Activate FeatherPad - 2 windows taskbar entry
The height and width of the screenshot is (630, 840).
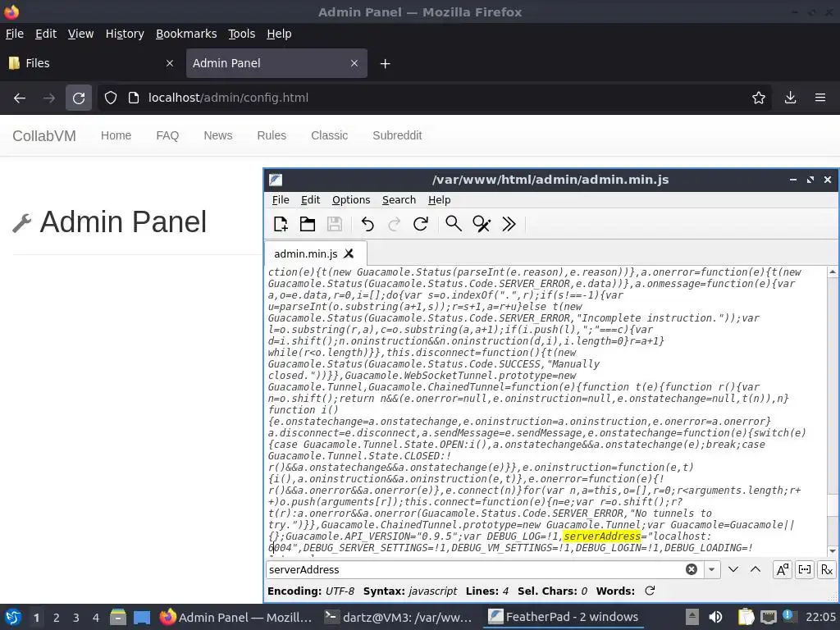coord(564,618)
